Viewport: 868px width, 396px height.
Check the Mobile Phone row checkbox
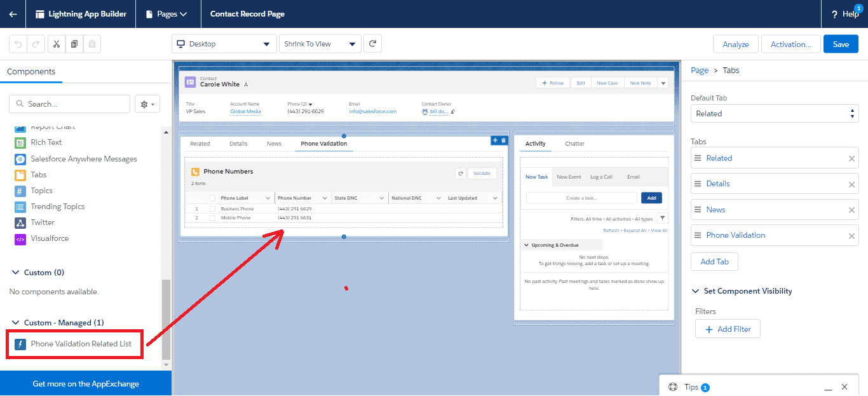point(212,218)
